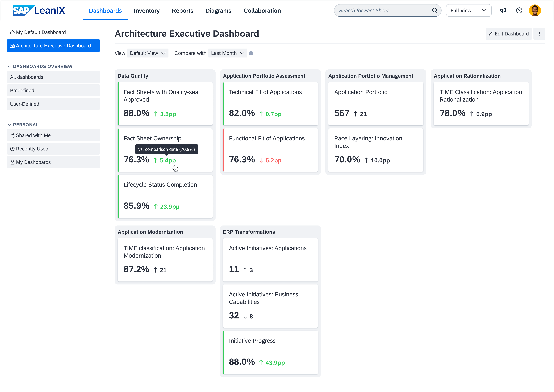Open the Initiative Progress card

click(270, 353)
